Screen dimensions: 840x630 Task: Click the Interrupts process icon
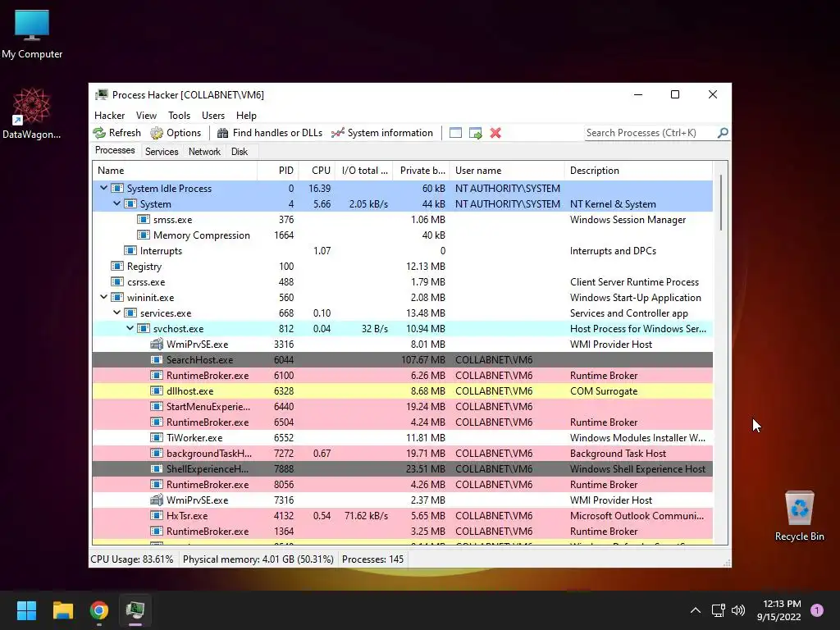point(130,251)
